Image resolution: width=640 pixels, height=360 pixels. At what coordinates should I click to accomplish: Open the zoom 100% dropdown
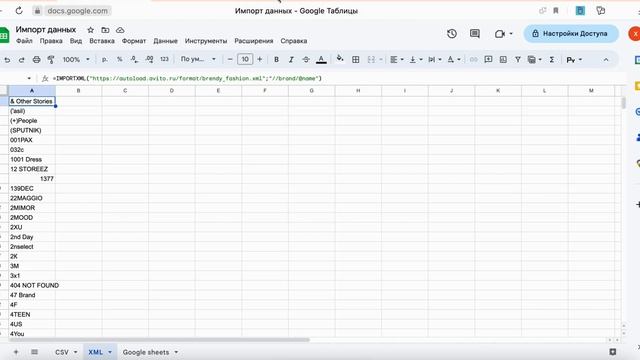(x=76, y=60)
